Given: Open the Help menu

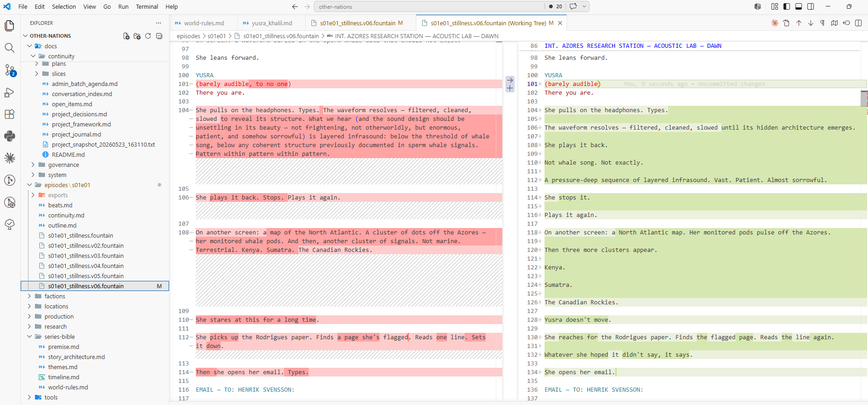Looking at the screenshot, I should point(171,6).
